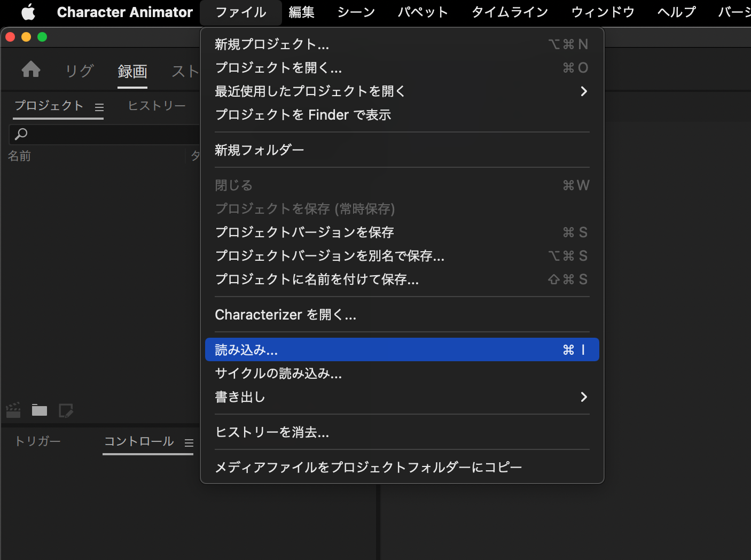Open the Apple menu
This screenshot has width=751, height=560.
[28, 12]
